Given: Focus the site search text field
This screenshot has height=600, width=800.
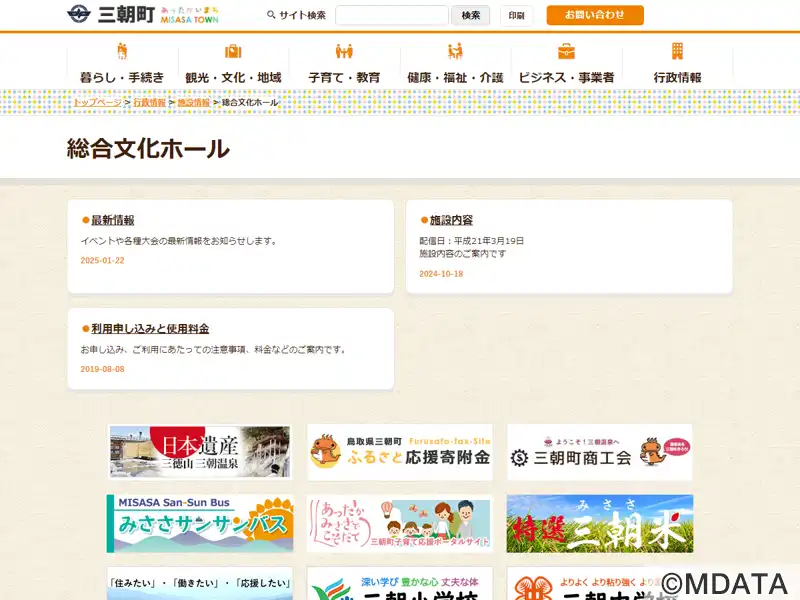Looking at the screenshot, I should click(x=392, y=15).
